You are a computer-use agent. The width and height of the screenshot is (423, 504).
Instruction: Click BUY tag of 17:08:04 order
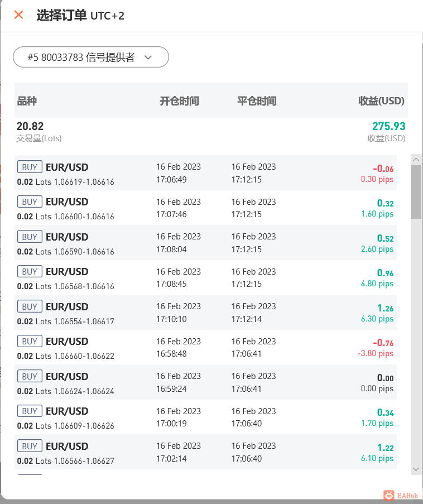pos(30,237)
